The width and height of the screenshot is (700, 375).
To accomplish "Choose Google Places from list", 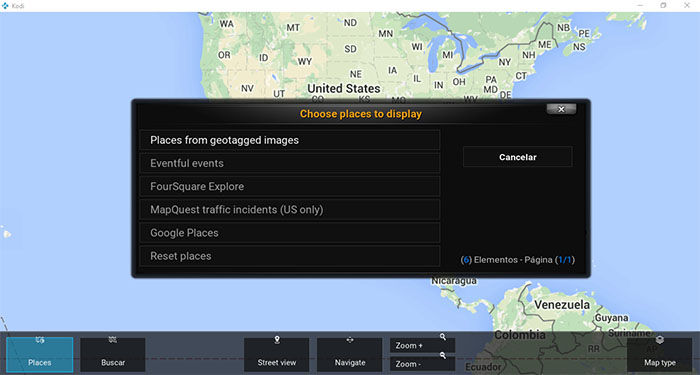I will (x=290, y=233).
